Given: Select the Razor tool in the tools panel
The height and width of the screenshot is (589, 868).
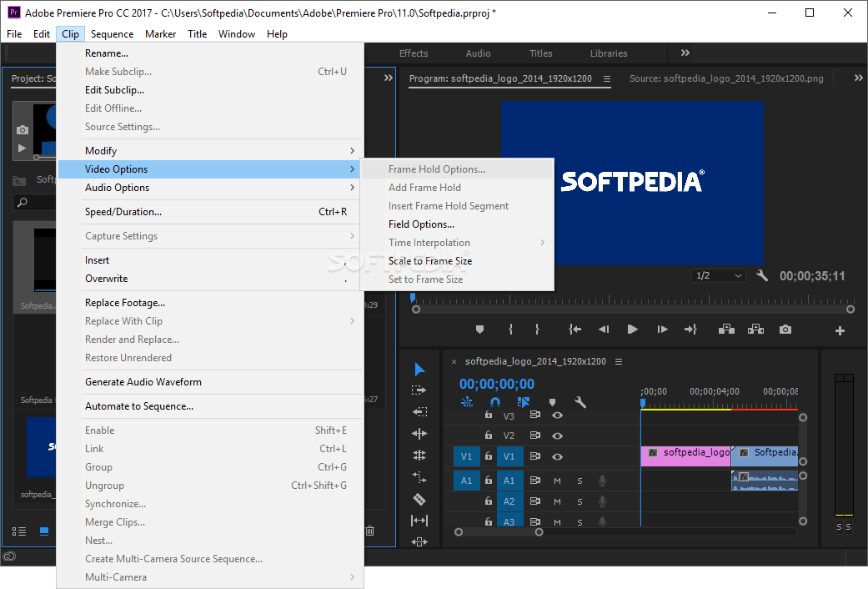Looking at the screenshot, I should [x=419, y=499].
